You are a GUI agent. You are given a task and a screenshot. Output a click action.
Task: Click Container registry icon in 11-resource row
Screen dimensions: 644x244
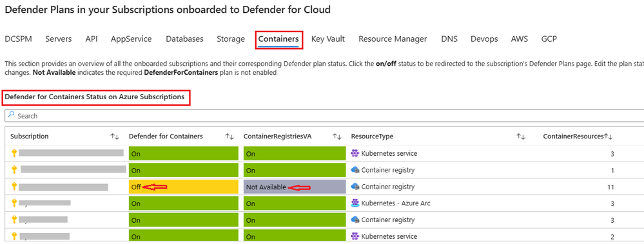[x=355, y=186]
